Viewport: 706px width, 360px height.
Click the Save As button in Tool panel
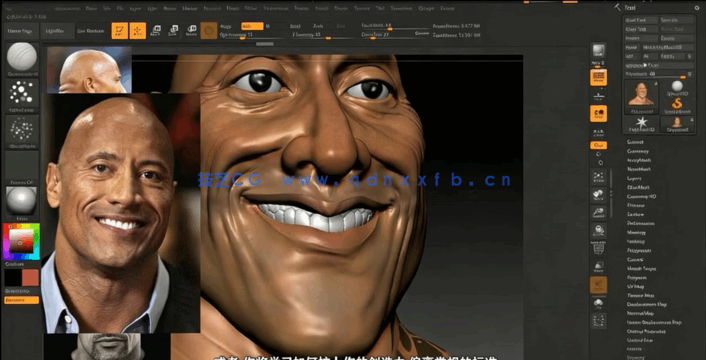[x=677, y=20]
